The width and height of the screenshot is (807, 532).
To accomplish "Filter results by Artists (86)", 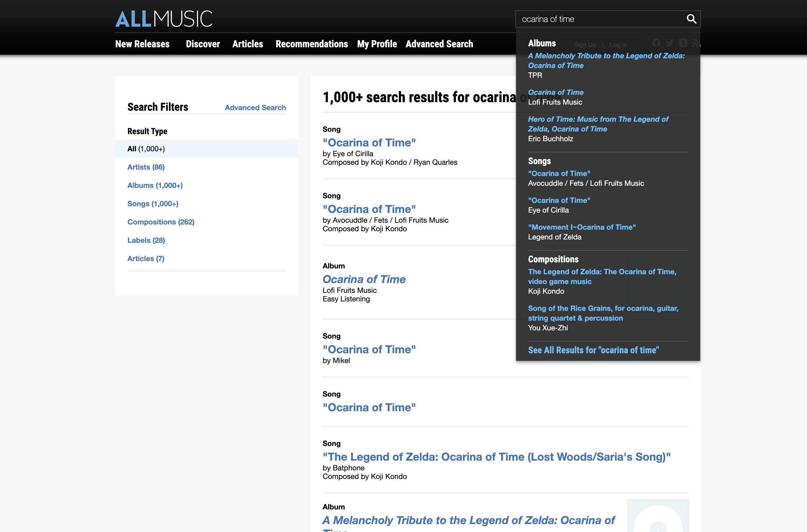I will [146, 167].
